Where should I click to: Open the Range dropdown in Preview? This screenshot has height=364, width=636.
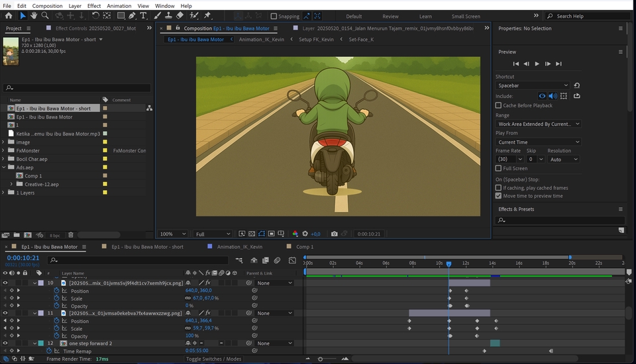point(538,124)
